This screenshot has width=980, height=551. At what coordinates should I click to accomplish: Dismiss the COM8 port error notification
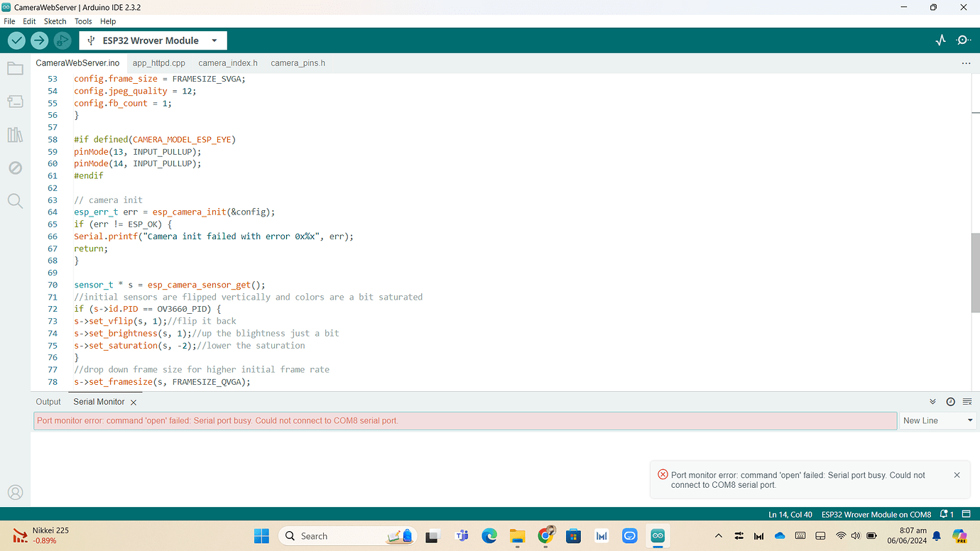(x=957, y=474)
